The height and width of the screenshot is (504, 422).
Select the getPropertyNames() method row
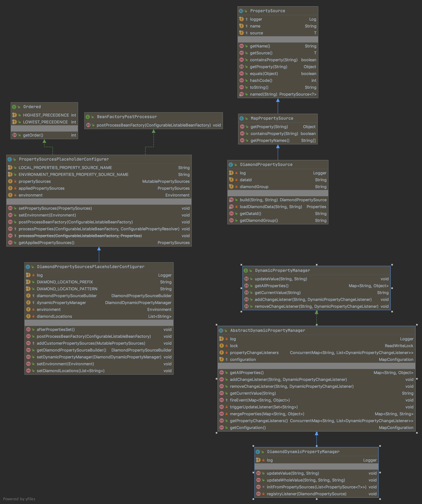(270, 141)
